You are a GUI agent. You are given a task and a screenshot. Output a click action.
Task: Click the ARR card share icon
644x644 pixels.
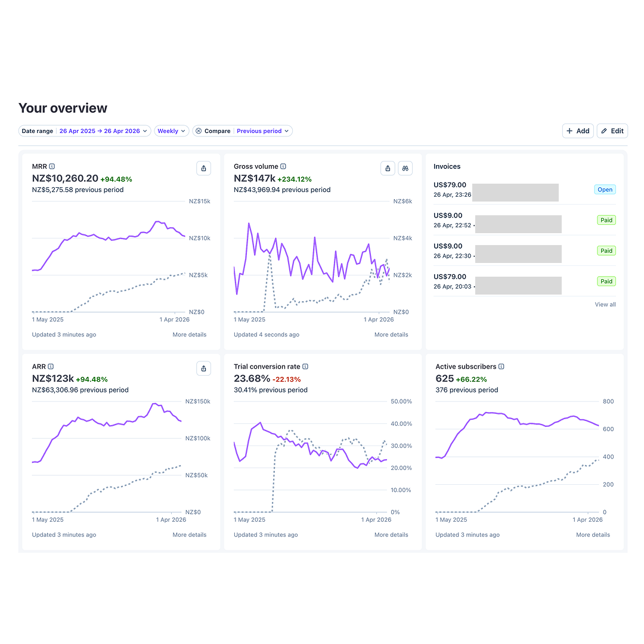coord(204,369)
